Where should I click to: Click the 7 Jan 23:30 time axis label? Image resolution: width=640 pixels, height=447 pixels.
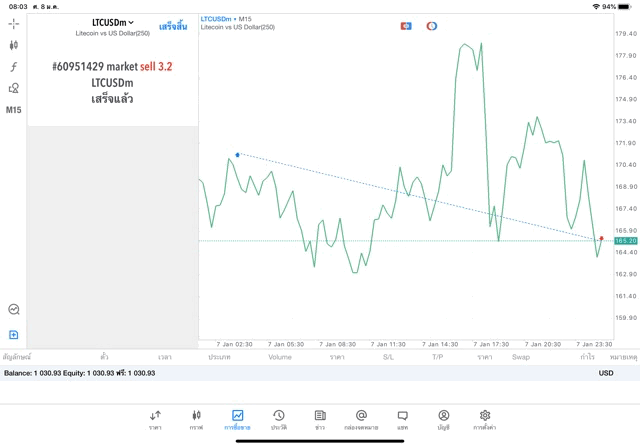594,344
